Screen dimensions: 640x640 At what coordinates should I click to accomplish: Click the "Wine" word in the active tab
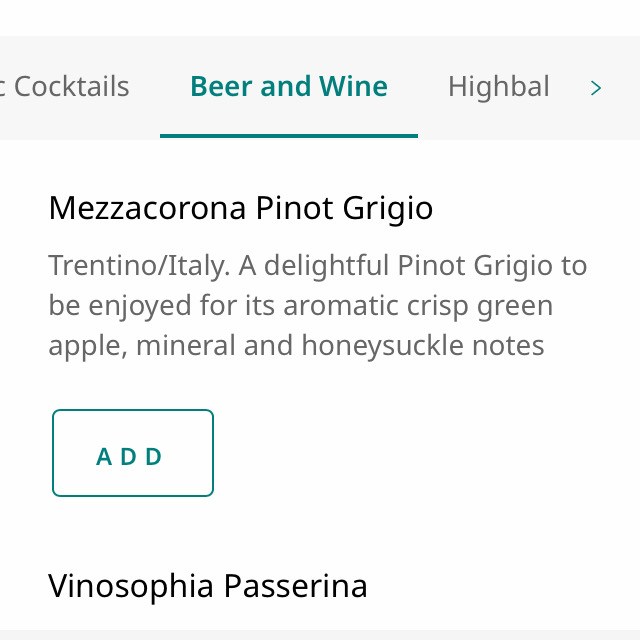[353, 87]
